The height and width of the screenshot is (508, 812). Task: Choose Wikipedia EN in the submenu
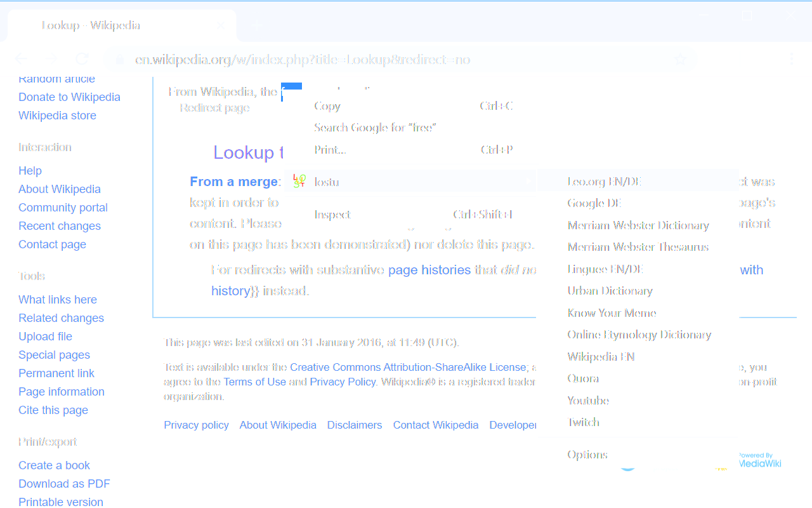638,357
